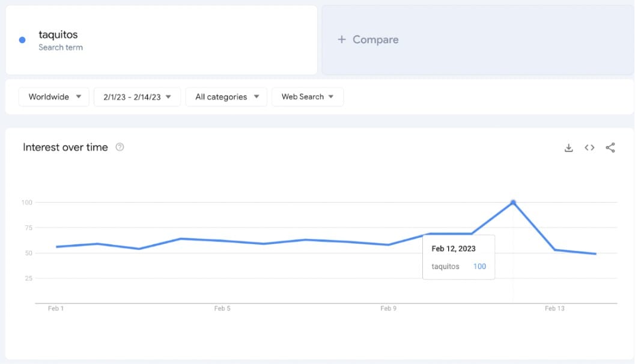Click the 25 y-axis label
This screenshot has height=364, width=638.
[x=28, y=278]
